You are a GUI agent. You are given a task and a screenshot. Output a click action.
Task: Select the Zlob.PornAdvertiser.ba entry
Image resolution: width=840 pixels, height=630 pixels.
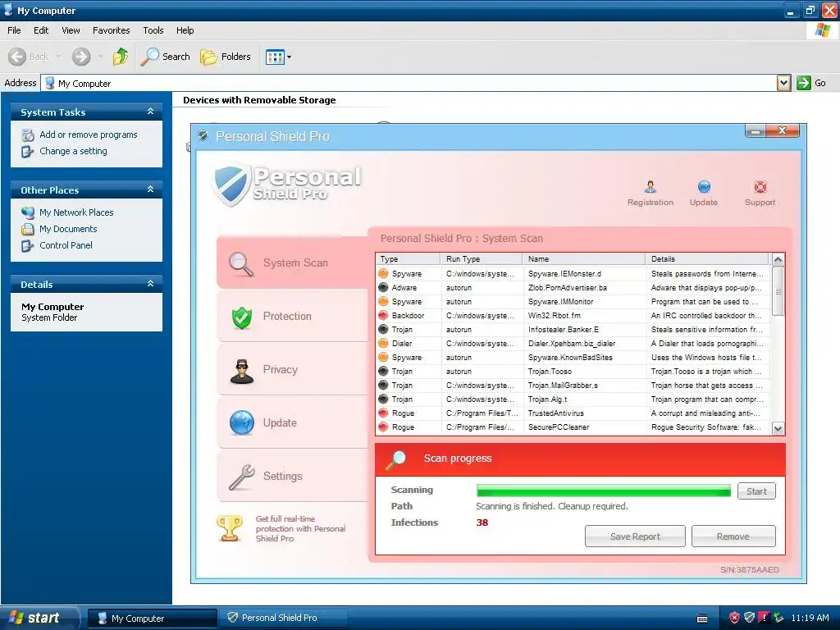573,288
